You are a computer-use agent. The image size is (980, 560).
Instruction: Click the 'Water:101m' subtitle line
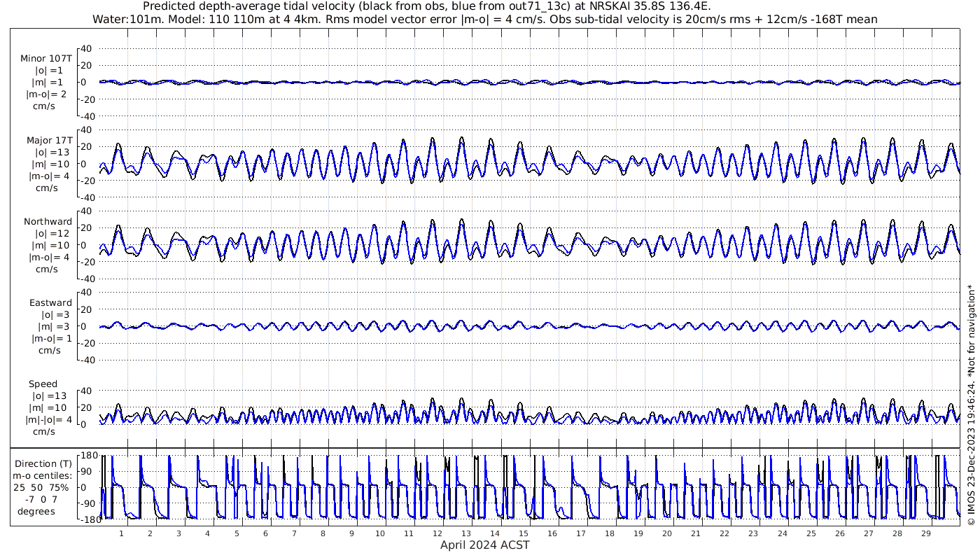pyautogui.click(x=484, y=19)
